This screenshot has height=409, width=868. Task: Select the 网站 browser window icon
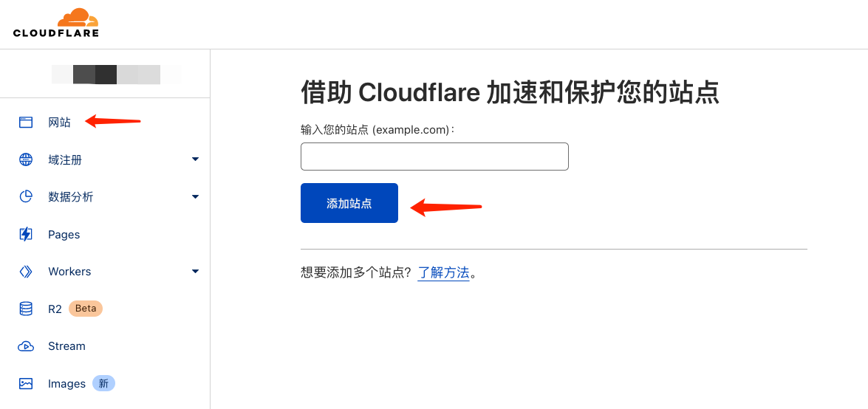point(26,123)
